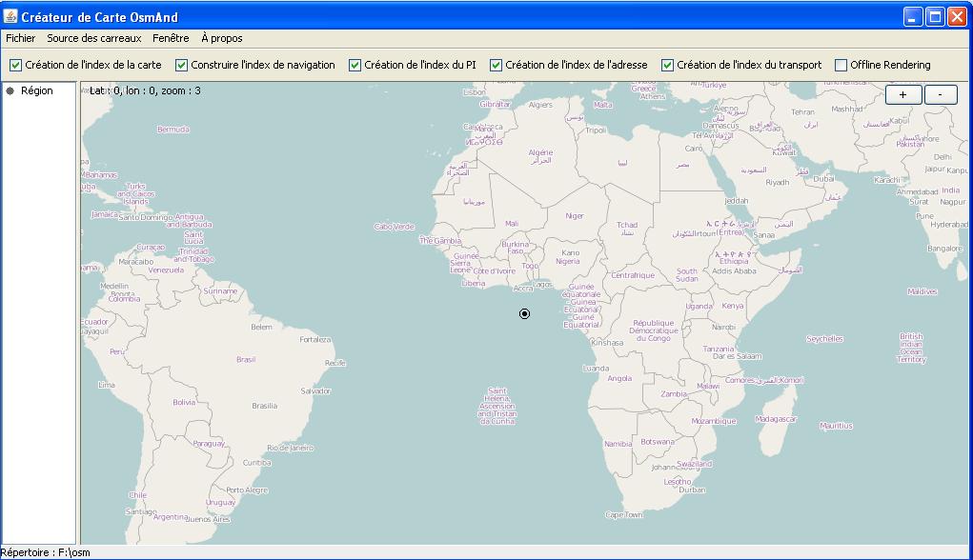Click the "Jeddah" label on the map

click(737, 201)
